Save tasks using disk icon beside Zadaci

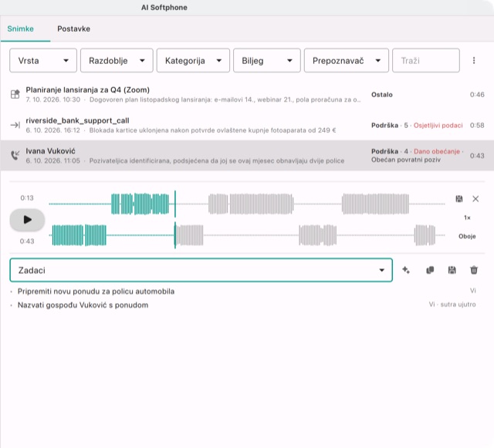[452, 270]
